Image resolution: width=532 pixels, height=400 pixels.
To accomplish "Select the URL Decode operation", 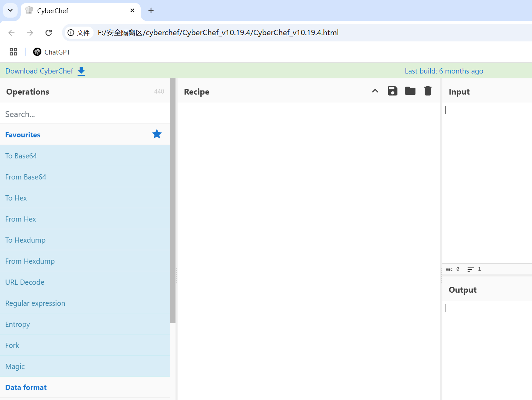I will [85, 282].
